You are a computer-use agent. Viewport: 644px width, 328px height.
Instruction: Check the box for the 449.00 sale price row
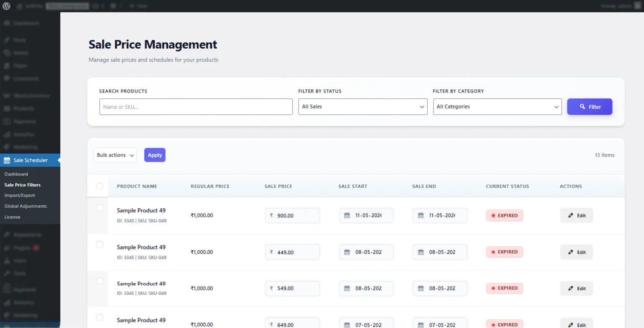tap(100, 244)
